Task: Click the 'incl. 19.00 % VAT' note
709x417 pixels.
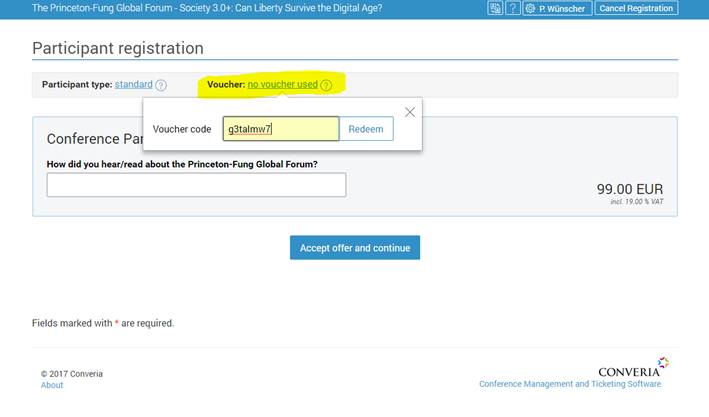Action: (637, 202)
